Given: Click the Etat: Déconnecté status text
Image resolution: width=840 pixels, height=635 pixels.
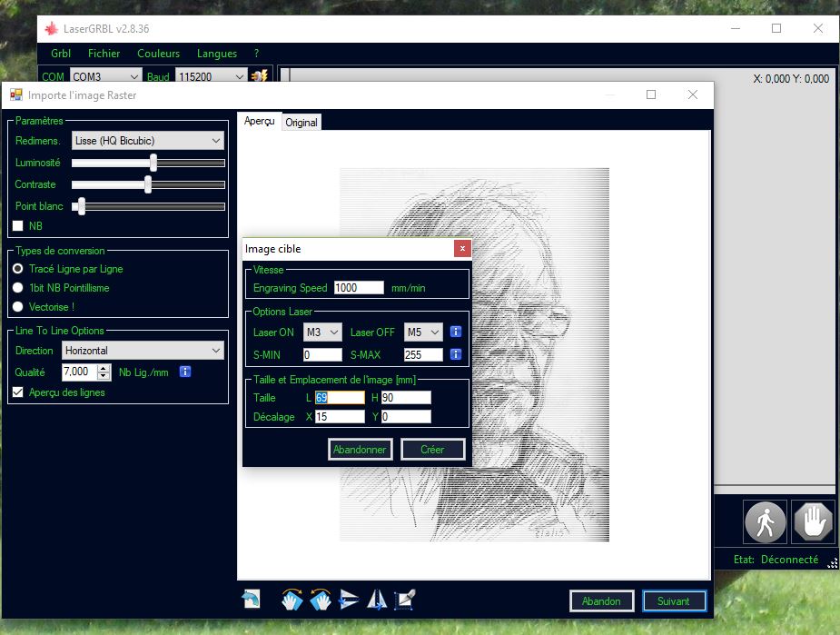Looking at the screenshot, I should pos(776,560).
